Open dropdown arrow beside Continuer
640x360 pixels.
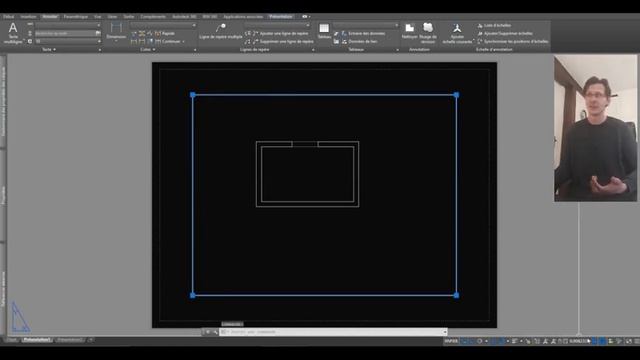(x=183, y=41)
